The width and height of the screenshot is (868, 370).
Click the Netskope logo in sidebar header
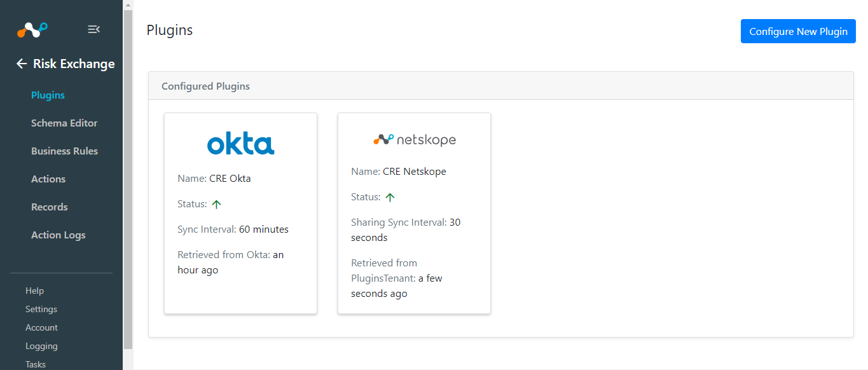click(x=32, y=29)
